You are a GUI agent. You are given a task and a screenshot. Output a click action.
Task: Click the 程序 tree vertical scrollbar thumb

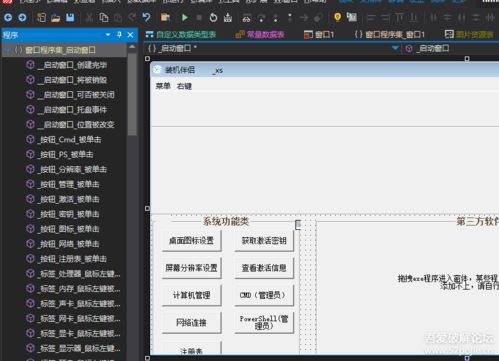132,94
